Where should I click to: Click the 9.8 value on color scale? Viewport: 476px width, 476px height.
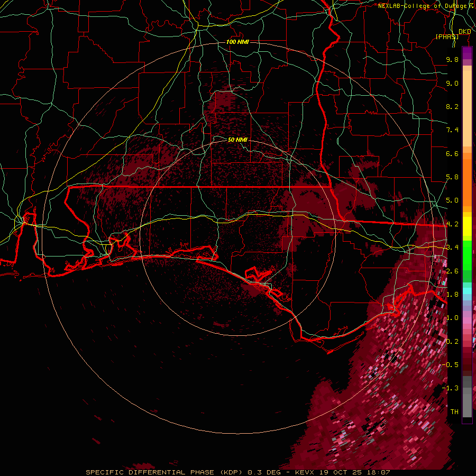pos(452,59)
